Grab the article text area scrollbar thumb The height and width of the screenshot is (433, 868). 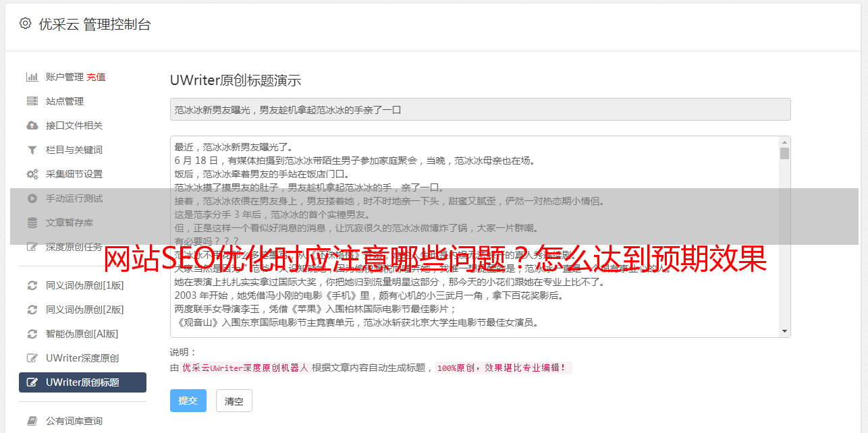tap(784, 153)
